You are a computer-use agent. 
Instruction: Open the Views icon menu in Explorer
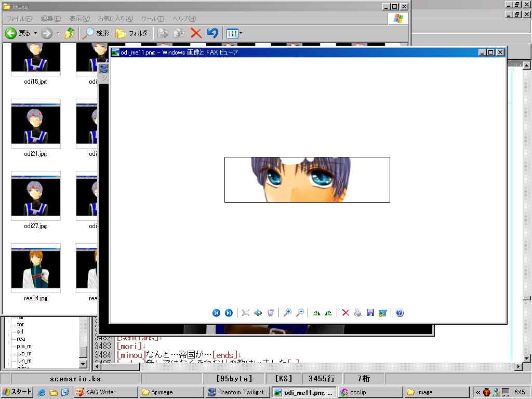tap(234, 33)
